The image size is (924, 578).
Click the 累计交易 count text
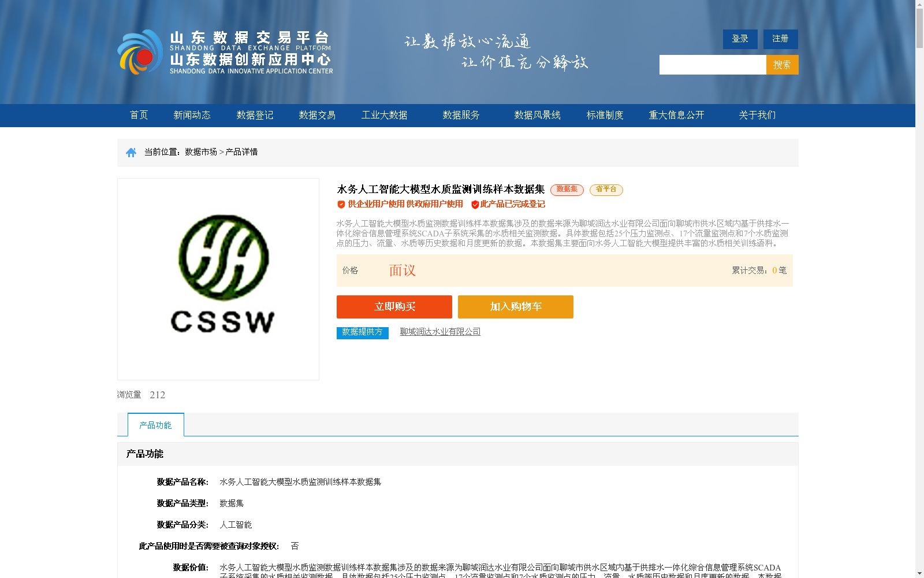point(759,271)
